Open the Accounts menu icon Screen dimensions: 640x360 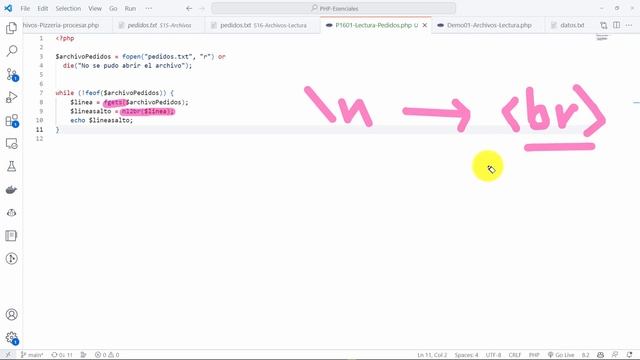11,315
